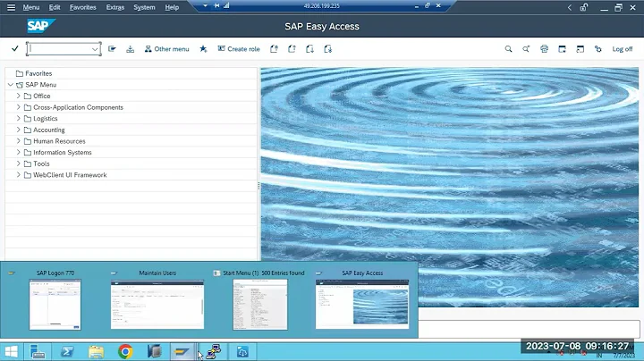Select the Tools tree item
Screen dimensions: 644x361
coord(41,164)
